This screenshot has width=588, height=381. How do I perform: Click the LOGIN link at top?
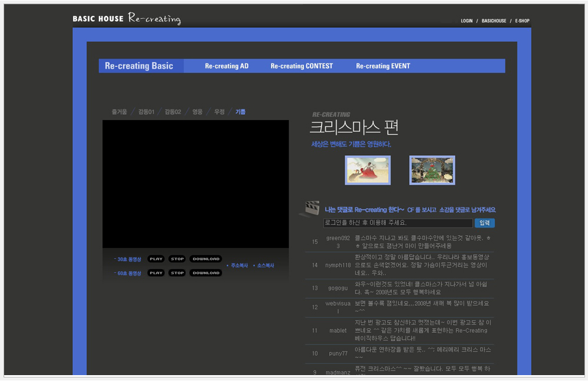[x=466, y=21]
